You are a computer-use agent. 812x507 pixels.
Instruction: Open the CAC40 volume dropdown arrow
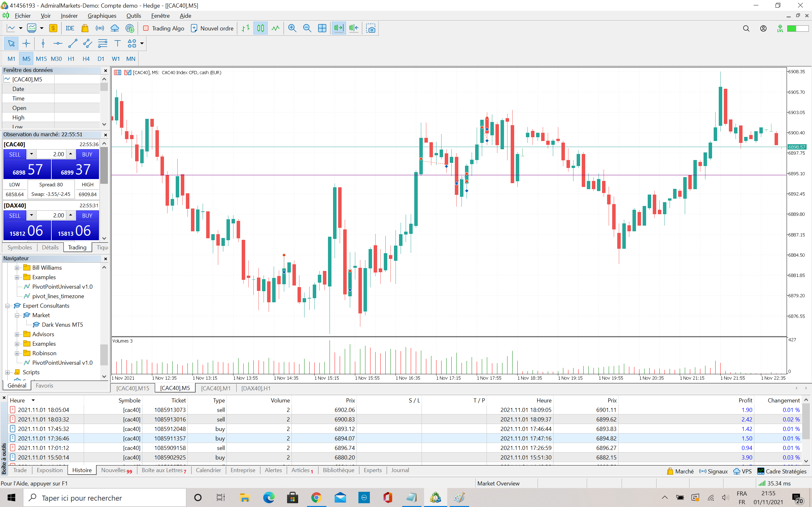31,154
